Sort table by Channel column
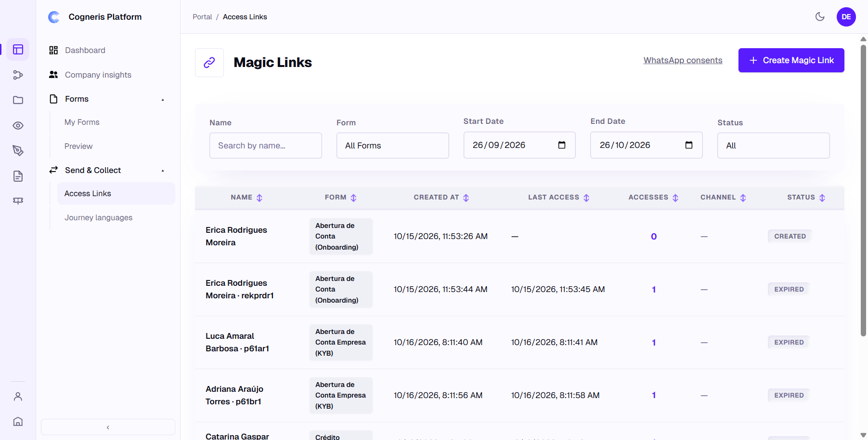Image resolution: width=868 pixels, height=440 pixels. pos(743,198)
